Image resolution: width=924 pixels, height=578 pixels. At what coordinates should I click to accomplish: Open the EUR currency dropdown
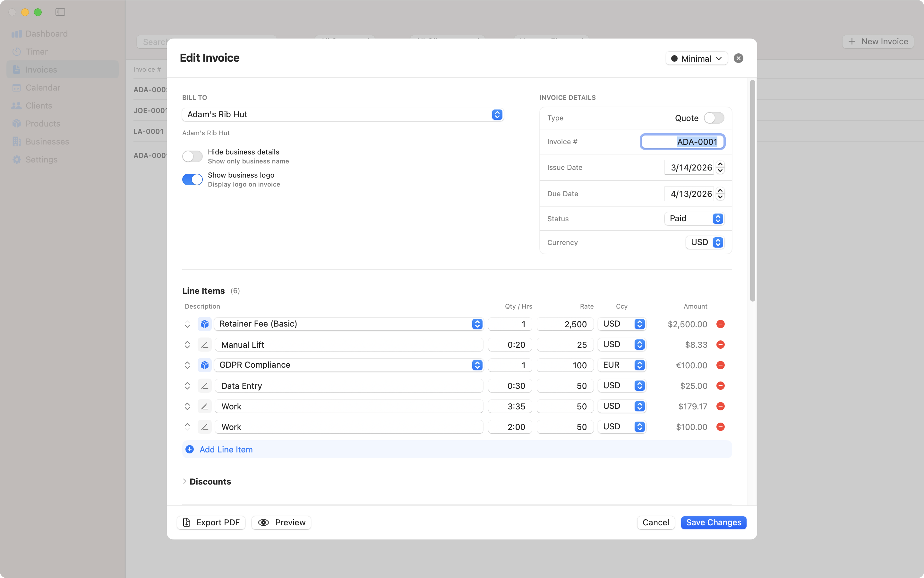pyautogui.click(x=621, y=365)
